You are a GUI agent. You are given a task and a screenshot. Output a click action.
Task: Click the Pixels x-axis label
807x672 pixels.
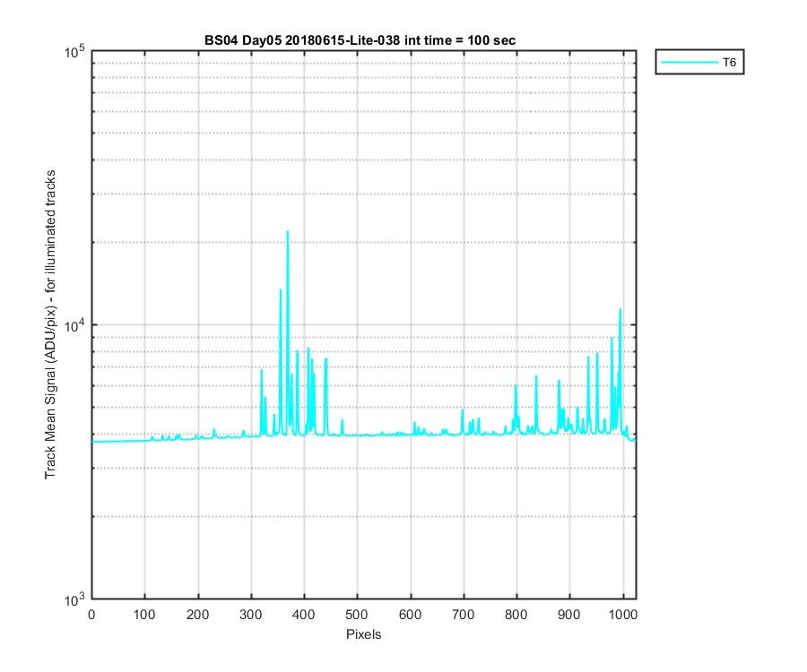point(363,634)
